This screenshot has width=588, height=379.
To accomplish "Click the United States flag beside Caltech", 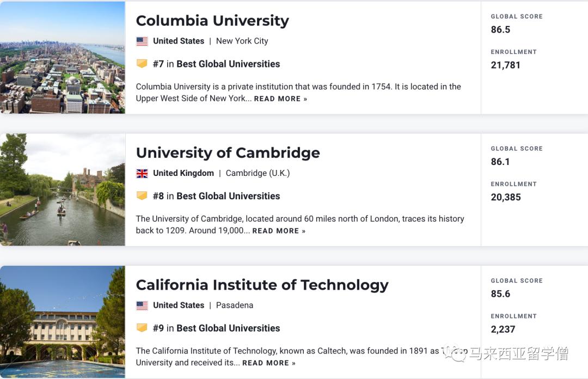I will tap(142, 305).
